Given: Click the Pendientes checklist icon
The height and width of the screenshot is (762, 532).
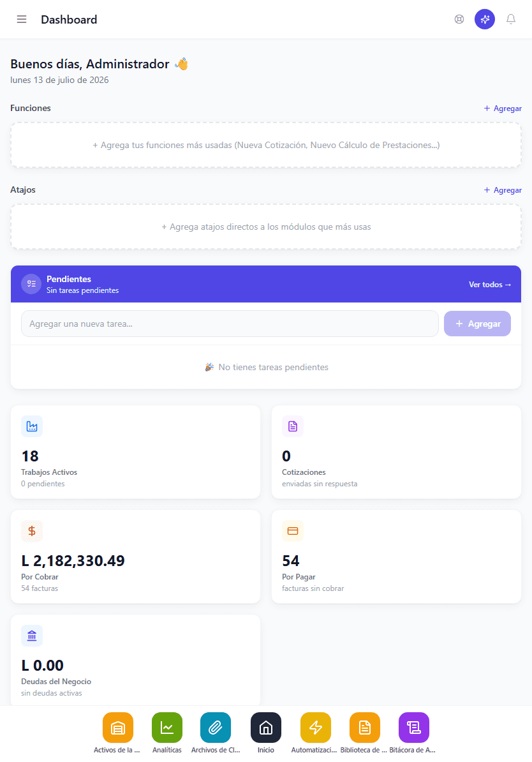Looking at the screenshot, I should [32, 284].
